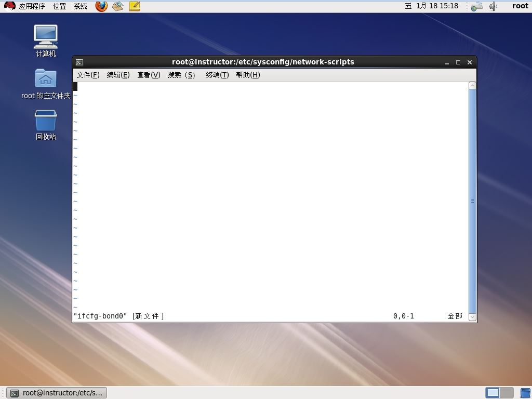Open the 应用程序 menu

(32, 6)
